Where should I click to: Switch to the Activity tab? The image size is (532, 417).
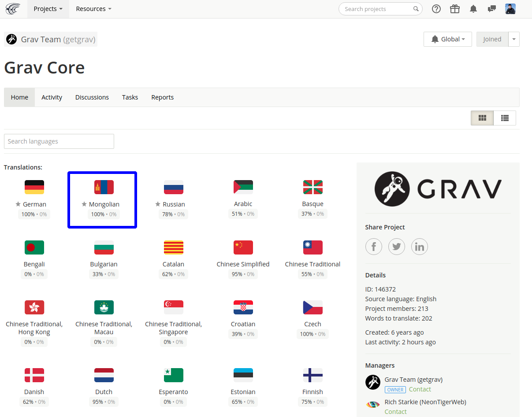[x=52, y=97]
